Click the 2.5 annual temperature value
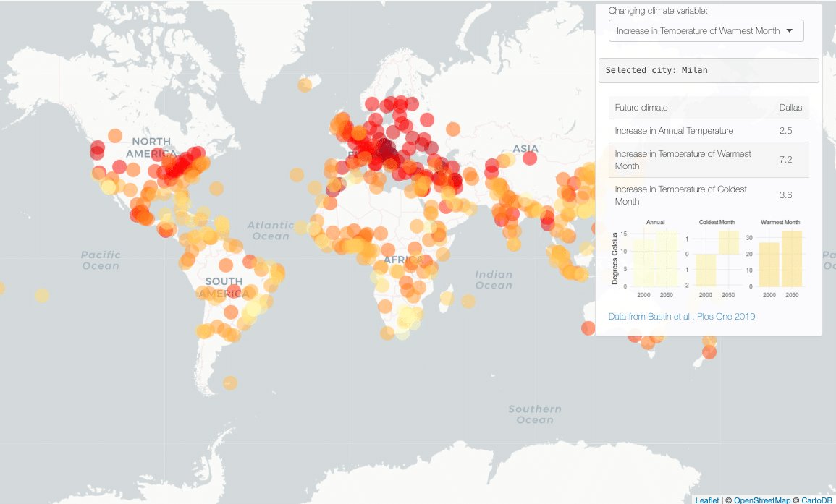 coord(785,131)
